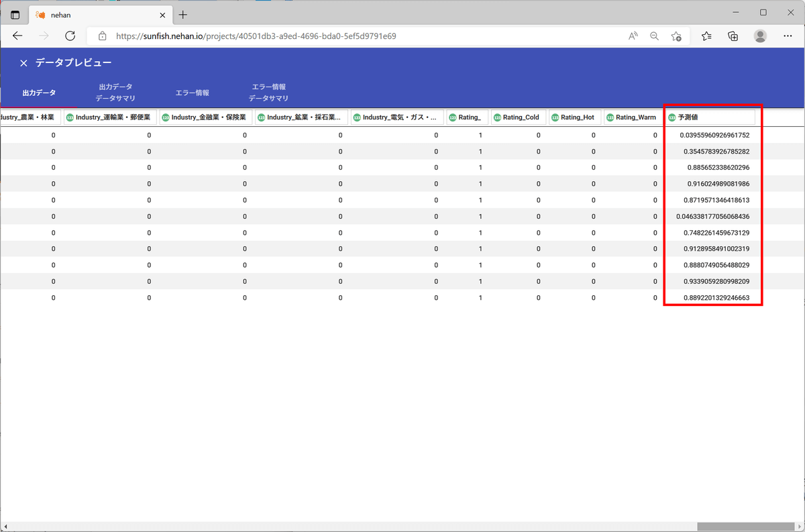Viewport: 805px width, 532px height.
Task: Click predicted value 0.9128958491002319
Action: coord(716,248)
